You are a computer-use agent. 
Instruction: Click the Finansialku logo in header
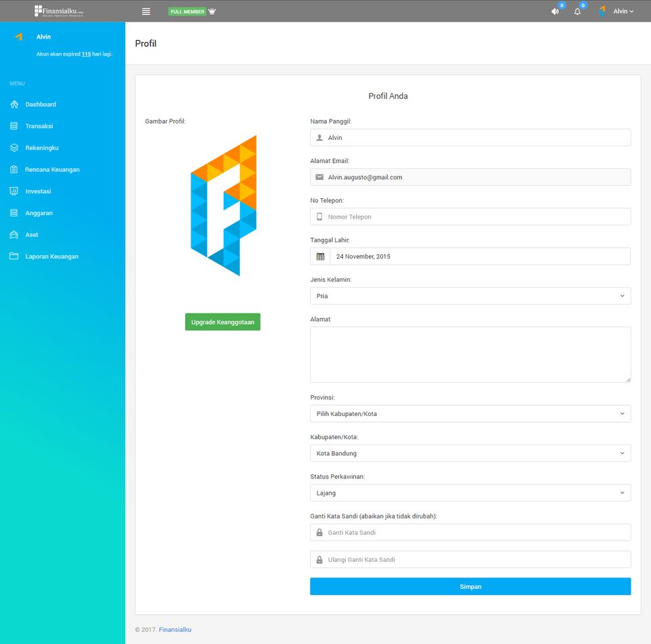click(58, 11)
